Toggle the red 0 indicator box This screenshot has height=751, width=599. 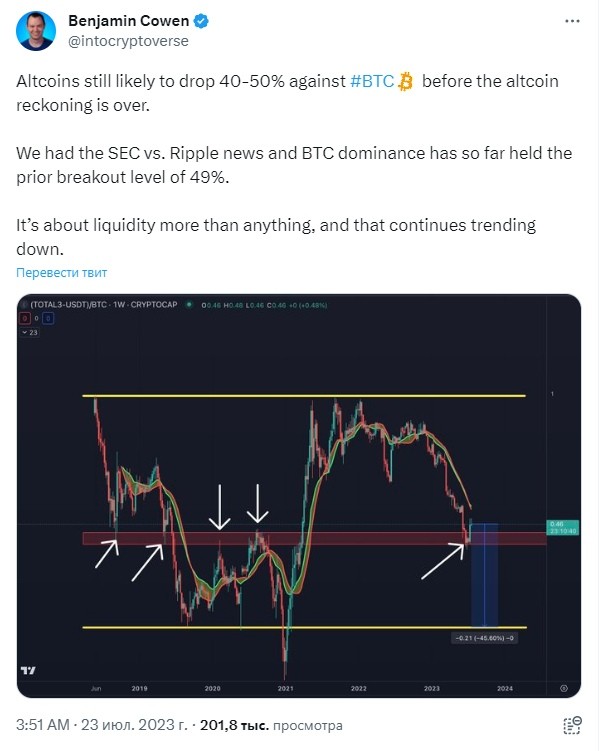tap(24, 318)
